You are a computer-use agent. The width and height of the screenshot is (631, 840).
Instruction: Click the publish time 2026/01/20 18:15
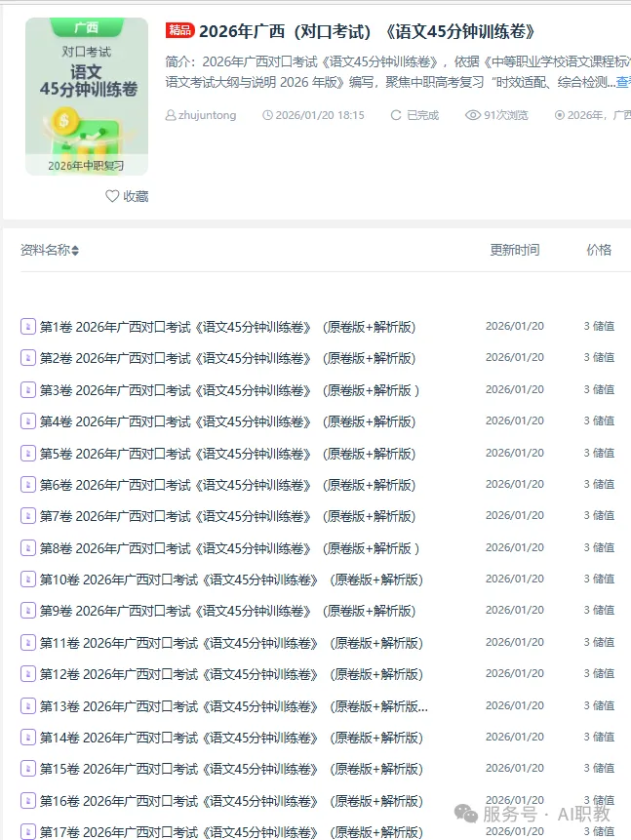(320, 115)
